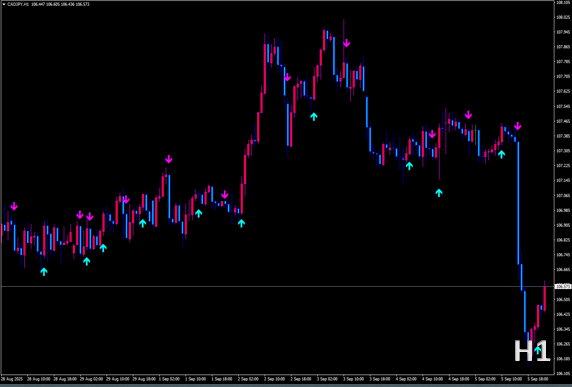Image resolution: width=572 pixels, height=387 pixels.
Task: Click the 1 Sep 18:00 time label
Action: (222, 379)
